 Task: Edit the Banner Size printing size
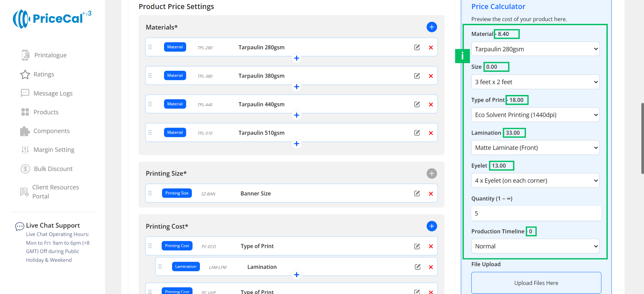tap(417, 194)
